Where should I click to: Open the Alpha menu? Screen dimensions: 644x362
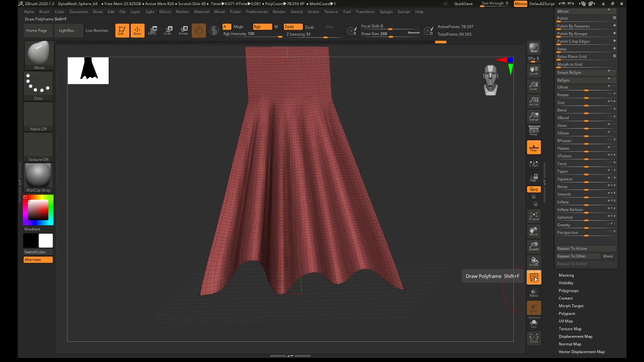coord(29,12)
